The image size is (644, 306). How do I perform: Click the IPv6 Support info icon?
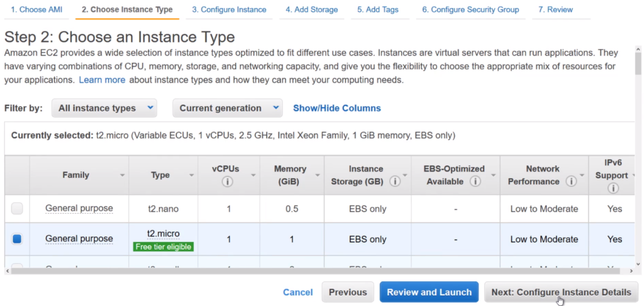(x=612, y=188)
